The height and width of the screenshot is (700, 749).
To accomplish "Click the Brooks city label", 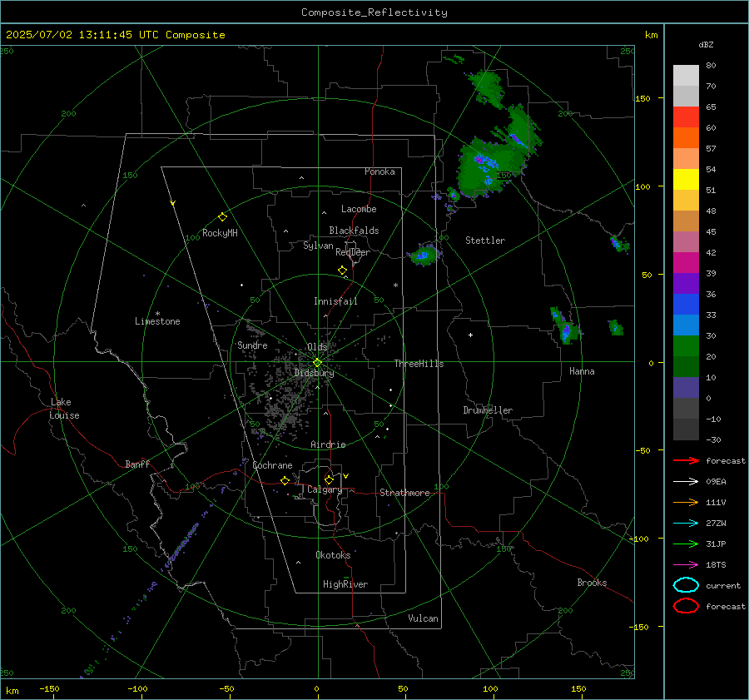I will tap(592, 583).
